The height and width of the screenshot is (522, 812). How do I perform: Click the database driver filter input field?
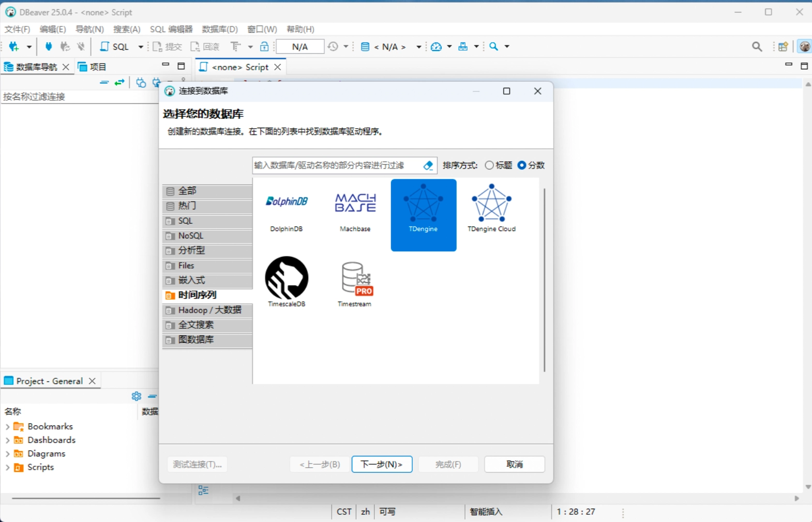point(336,165)
